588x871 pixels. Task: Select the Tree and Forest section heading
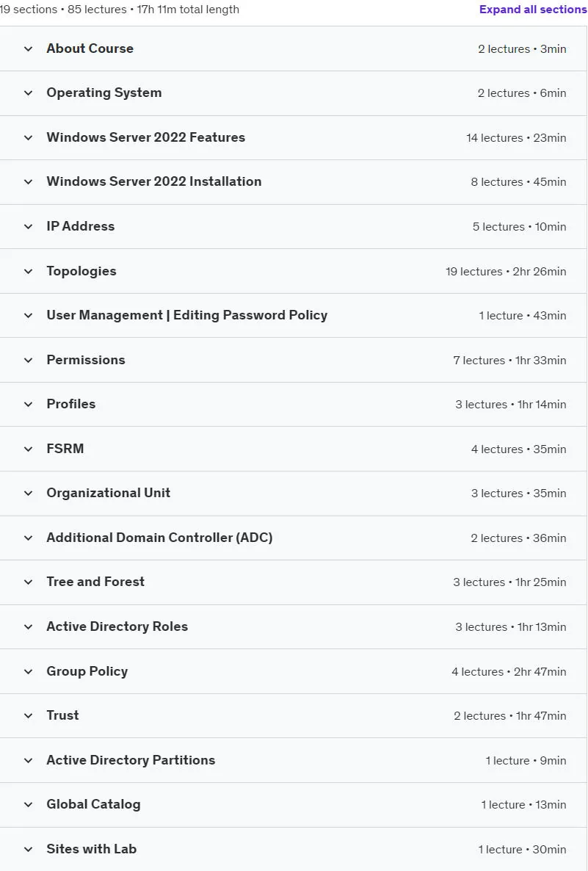[x=95, y=582]
